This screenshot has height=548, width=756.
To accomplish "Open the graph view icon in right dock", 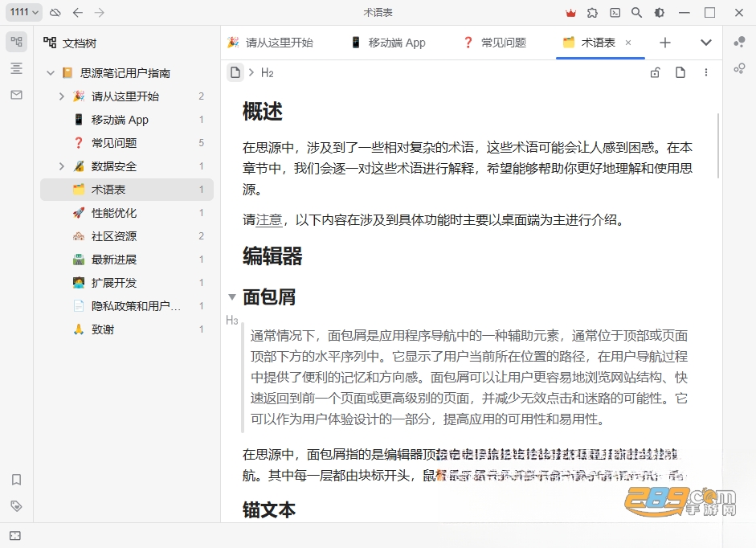I will pos(739,43).
